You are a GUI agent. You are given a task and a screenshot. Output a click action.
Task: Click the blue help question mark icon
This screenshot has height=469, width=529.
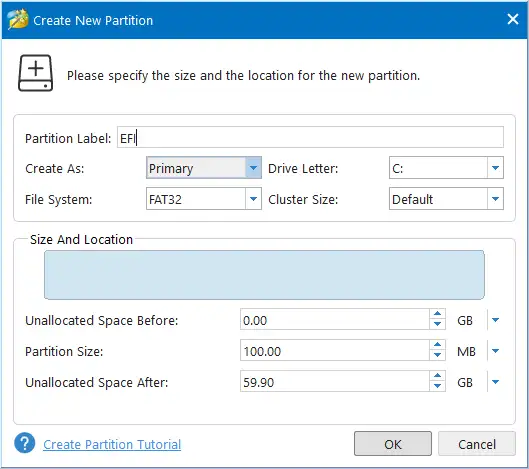click(24, 443)
